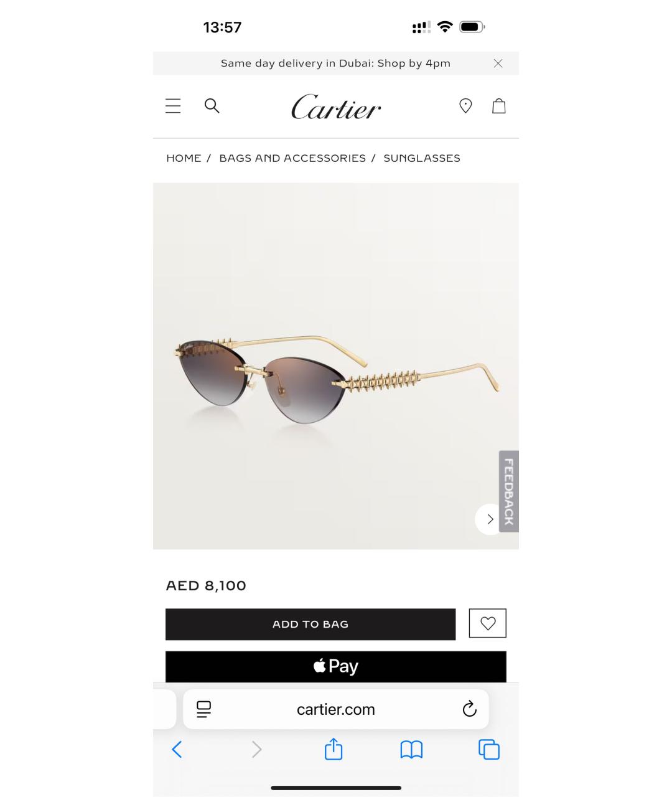Reload the page in Safari
Viewport: 672px width, 797px height.
469,709
